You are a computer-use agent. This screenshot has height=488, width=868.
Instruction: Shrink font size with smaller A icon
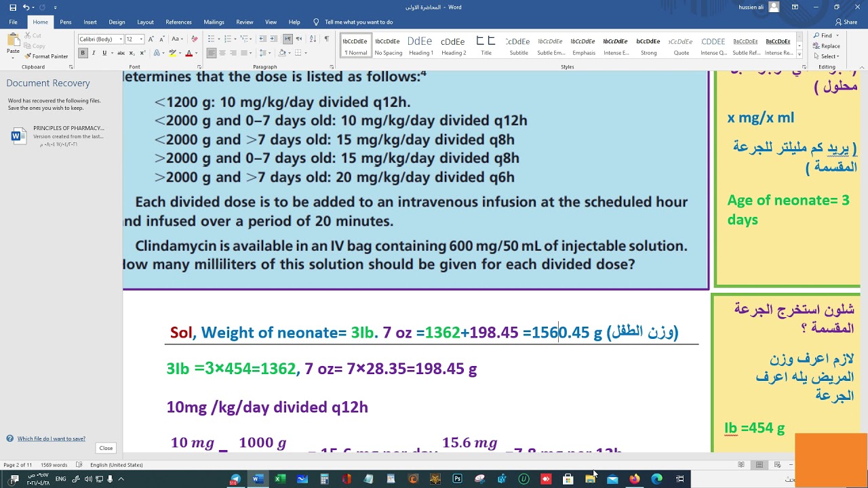161,39
